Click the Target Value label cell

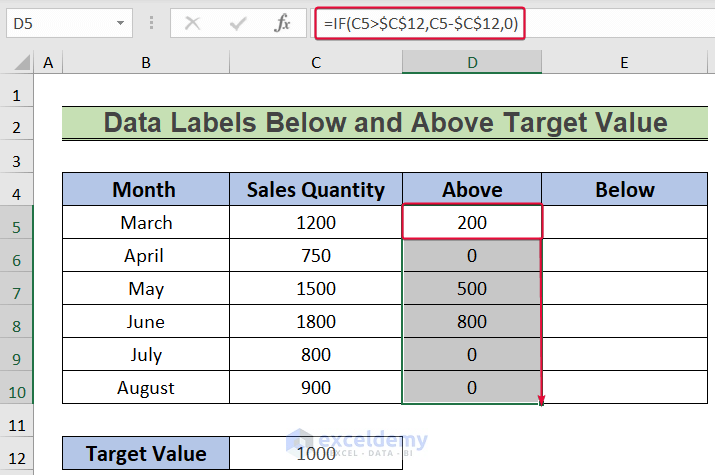(146, 454)
